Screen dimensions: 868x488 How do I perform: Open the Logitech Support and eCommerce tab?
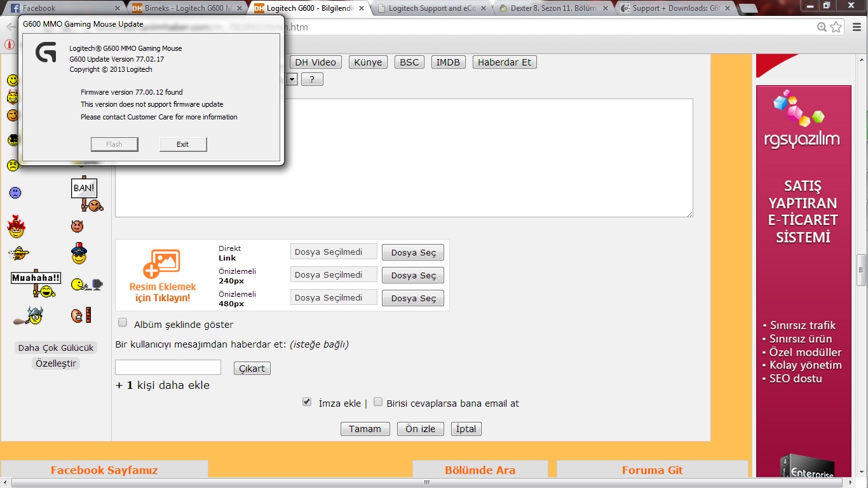[x=431, y=8]
